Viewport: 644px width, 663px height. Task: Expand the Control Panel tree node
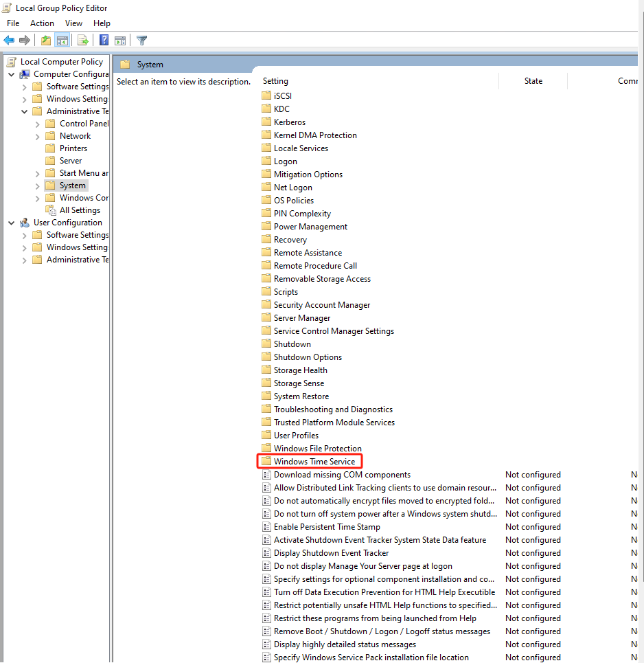click(38, 124)
